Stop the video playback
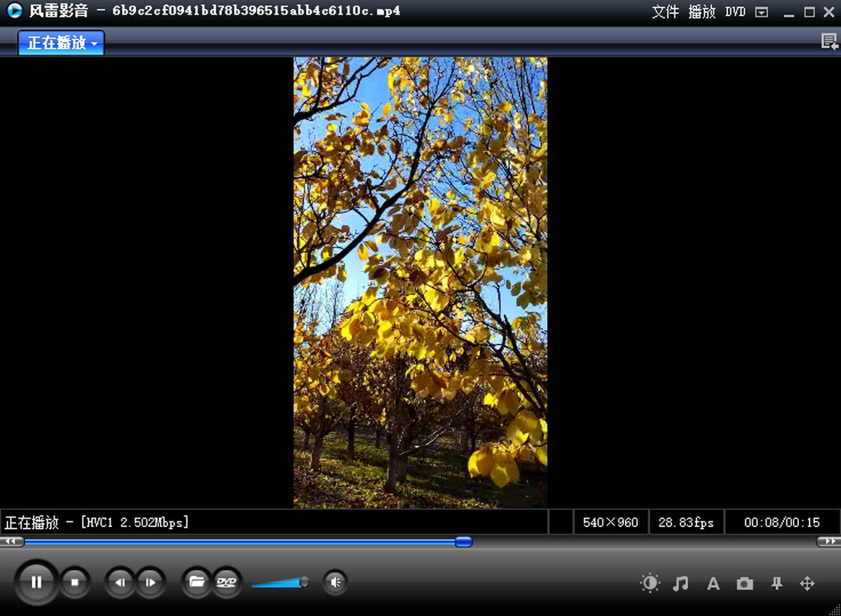The width and height of the screenshot is (841, 616). pyautogui.click(x=75, y=582)
